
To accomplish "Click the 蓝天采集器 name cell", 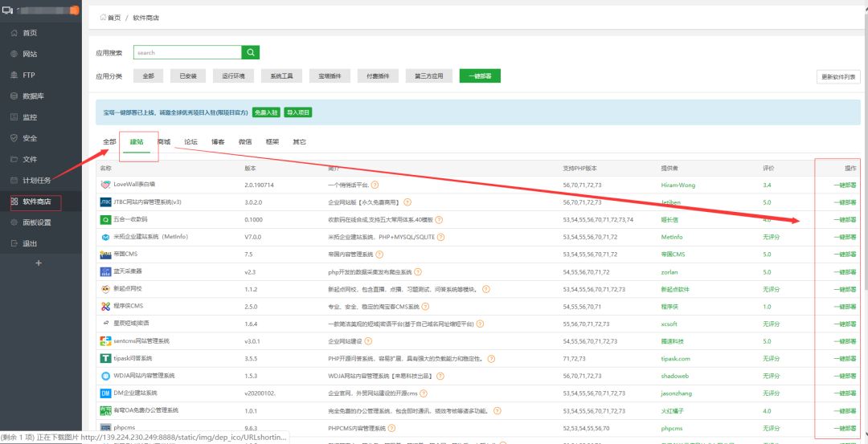I will click(128, 271).
